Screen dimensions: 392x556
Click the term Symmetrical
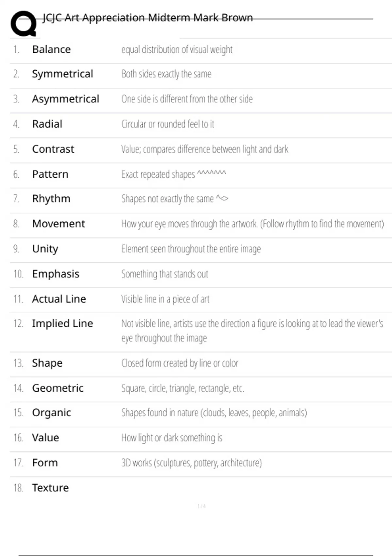[x=62, y=74]
